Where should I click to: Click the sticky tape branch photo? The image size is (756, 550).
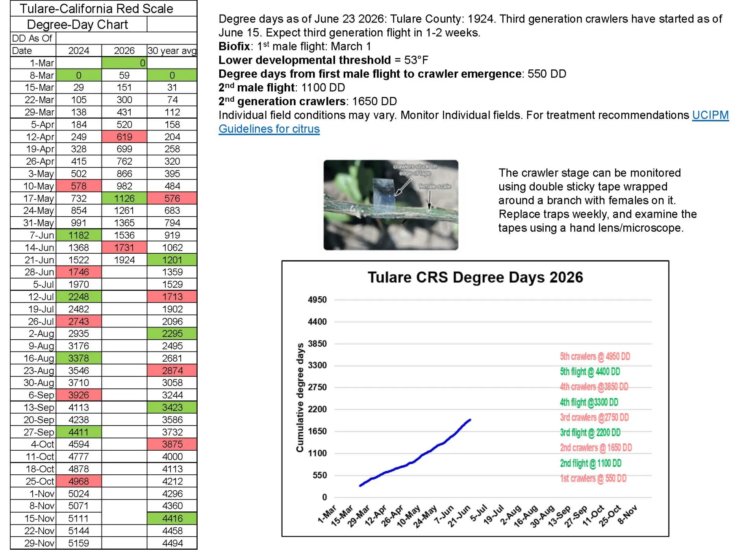[391, 205]
